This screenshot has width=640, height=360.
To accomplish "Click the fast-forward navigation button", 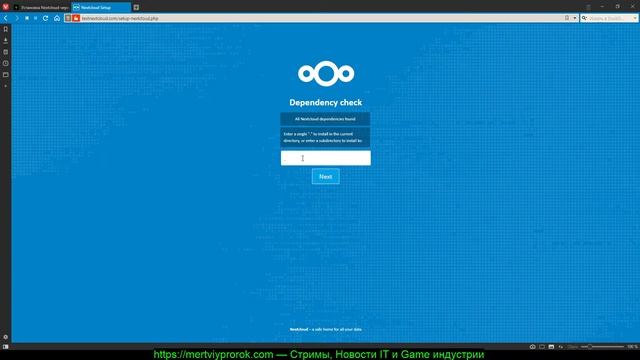I will click(36, 18).
